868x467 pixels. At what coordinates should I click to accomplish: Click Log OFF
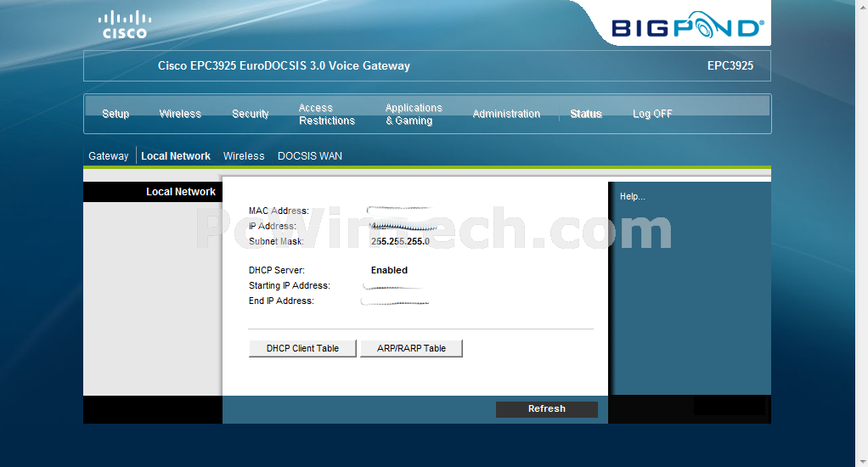click(x=652, y=114)
